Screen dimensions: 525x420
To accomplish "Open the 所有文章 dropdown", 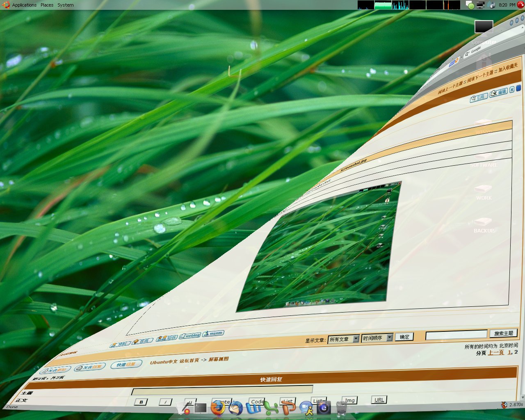I will (x=344, y=339).
